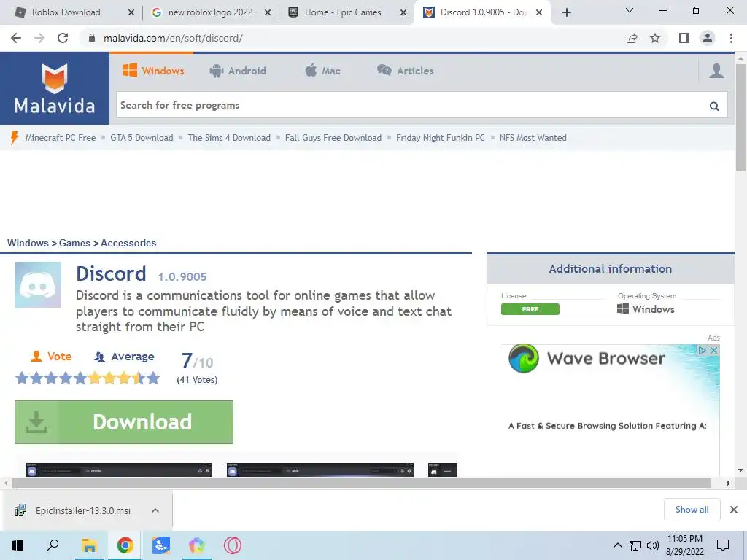Click the Windows breadcrumb link
747x560 pixels.
pos(28,243)
